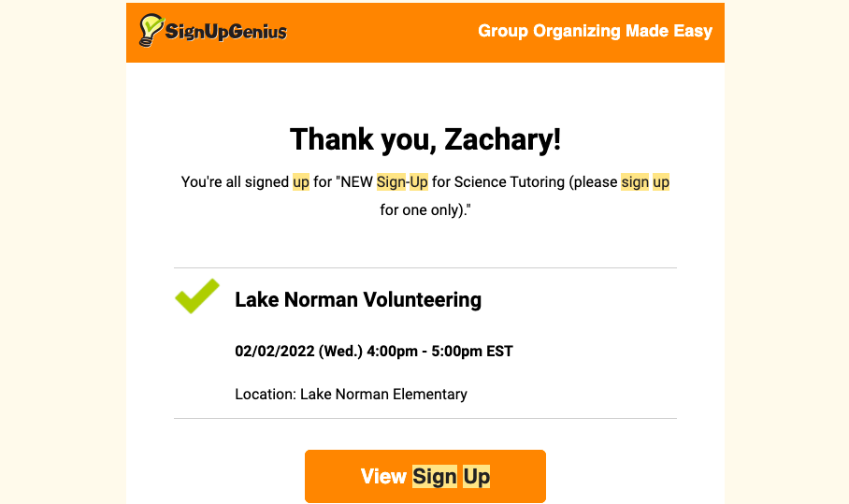Viewport: 849px width, 504px height.
Task: Click the SignUpGenius lightbulb logo icon
Action: click(x=151, y=31)
